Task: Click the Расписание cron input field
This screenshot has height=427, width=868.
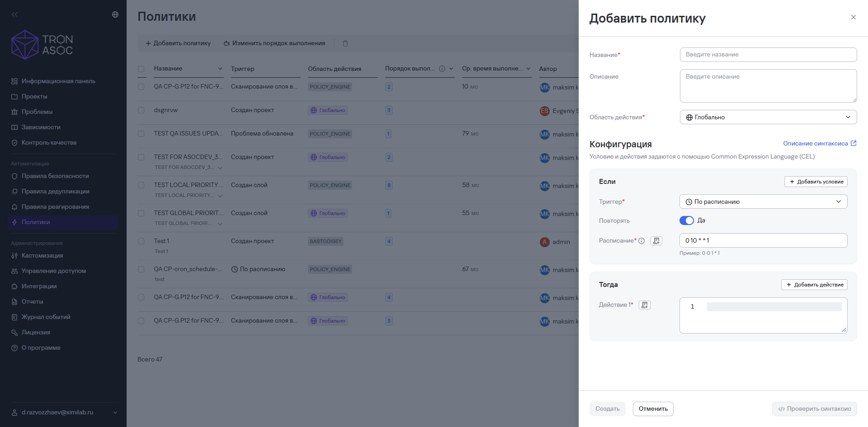Action: click(763, 240)
